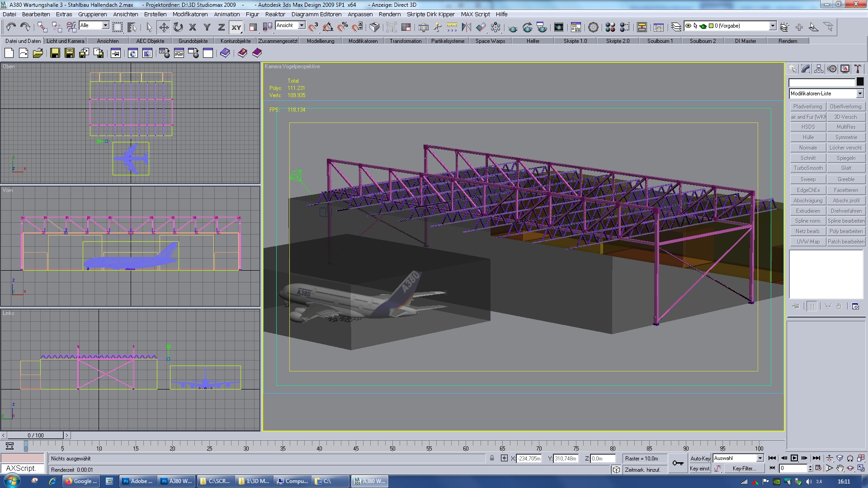Screen dimensions: 868x488
Task: Click the Key-Filter... button
Action: point(744,469)
